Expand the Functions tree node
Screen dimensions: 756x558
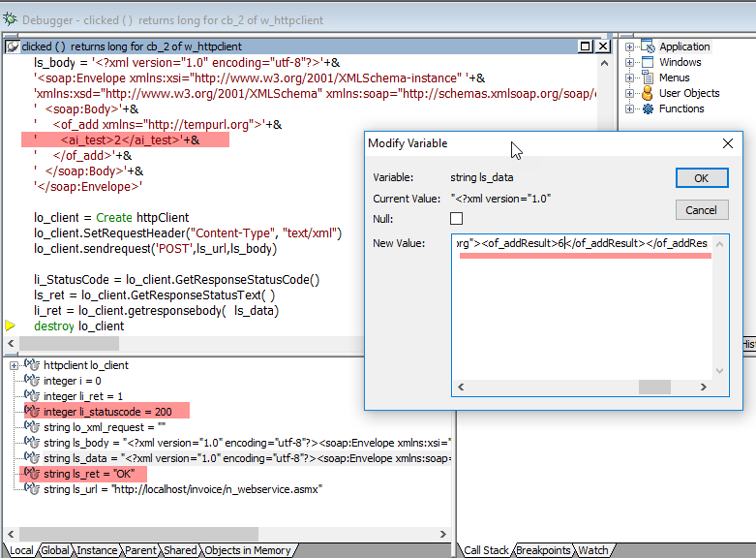630,108
